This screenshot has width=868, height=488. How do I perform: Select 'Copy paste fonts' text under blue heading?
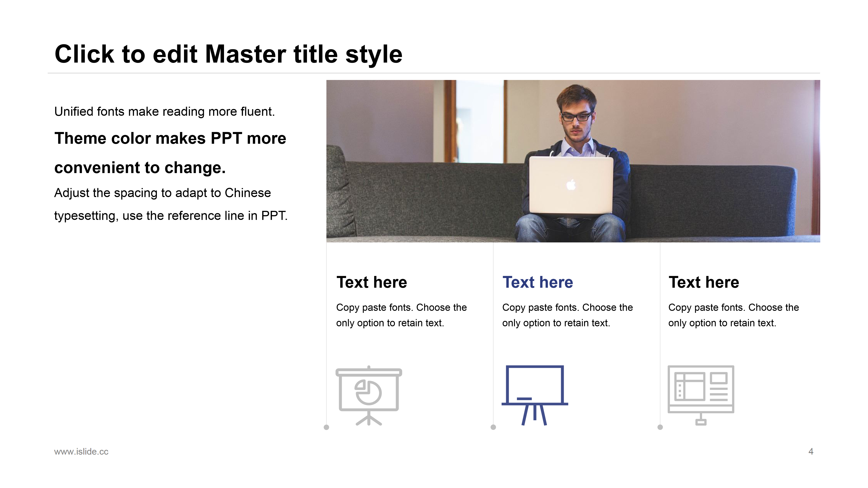tap(567, 315)
